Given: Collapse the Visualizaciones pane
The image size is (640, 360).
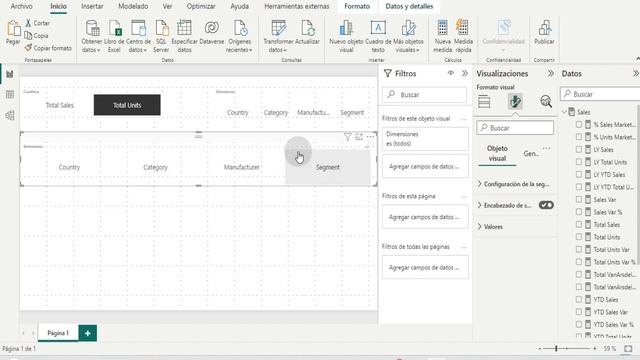Looking at the screenshot, I should pyautogui.click(x=551, y=73).
